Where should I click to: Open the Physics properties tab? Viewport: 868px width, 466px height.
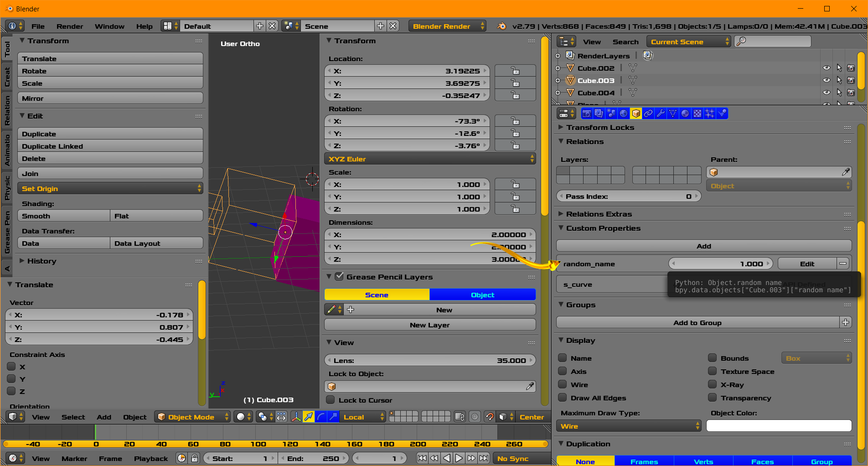[722, 114]
